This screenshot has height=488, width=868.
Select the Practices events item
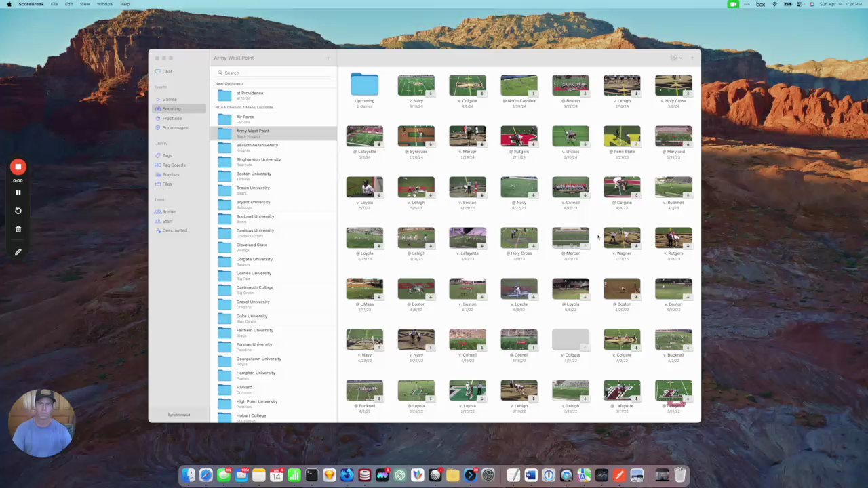172,119
